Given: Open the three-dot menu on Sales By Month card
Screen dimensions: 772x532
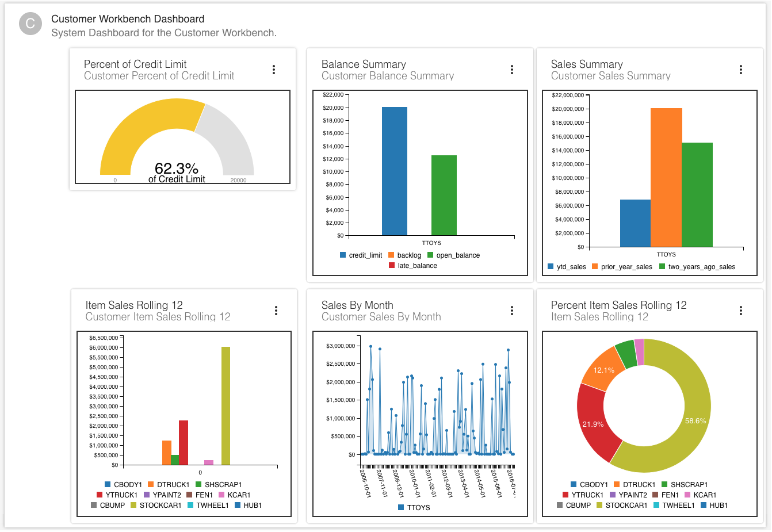Looking at the screenshot, I should coord(512,310).
